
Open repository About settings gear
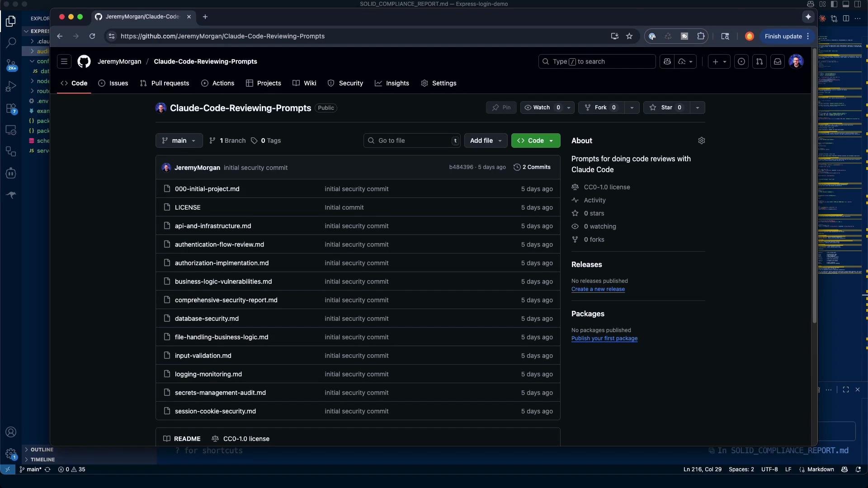click(702, 141)
